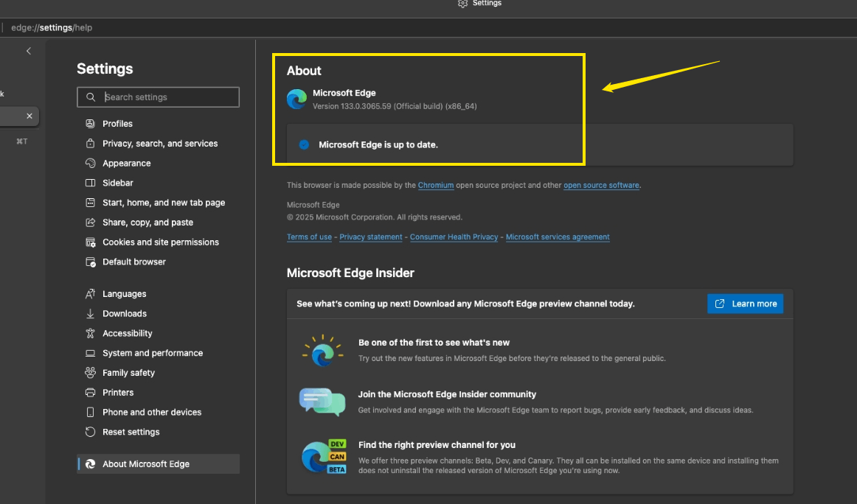Click the Reset settings circular arrow icon
This screenshot has height=504, width=857.
[90, 431]
